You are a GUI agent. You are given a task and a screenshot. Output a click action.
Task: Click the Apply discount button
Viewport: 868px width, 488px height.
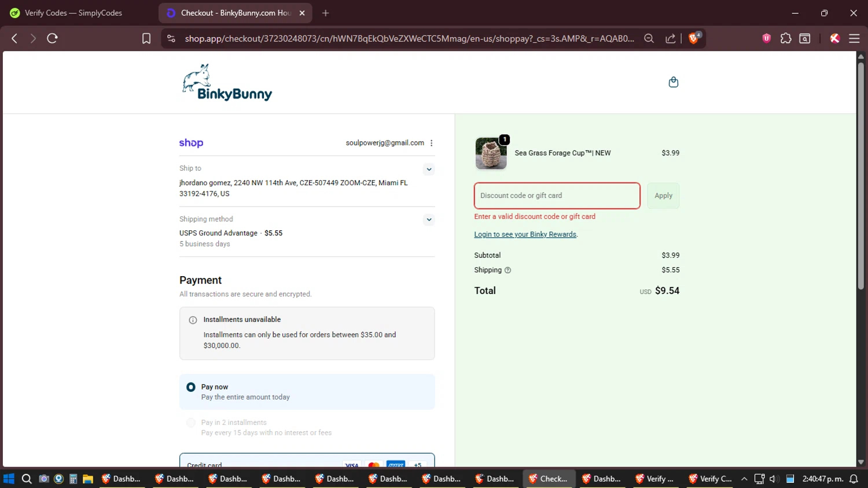click(663, 196)
